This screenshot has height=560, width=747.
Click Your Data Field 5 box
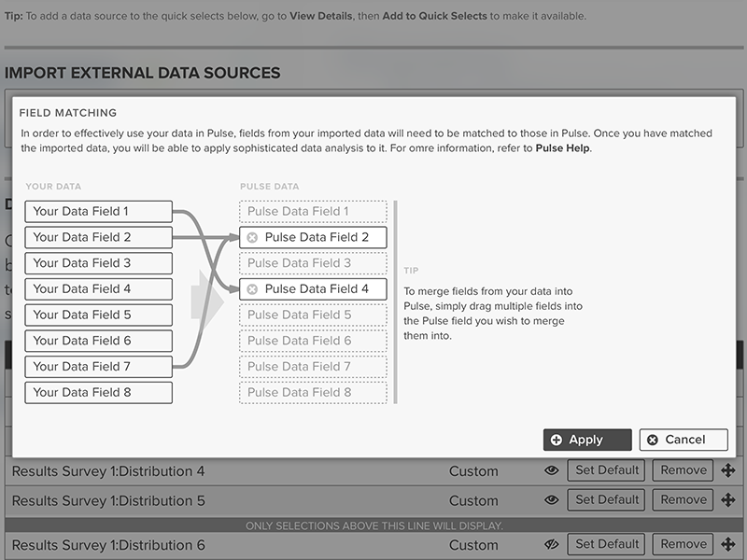[98, 315]
